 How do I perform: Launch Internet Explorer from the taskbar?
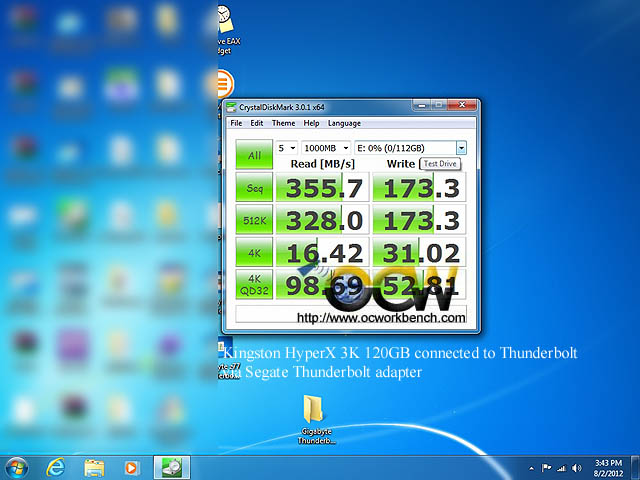pyautogui.click(x=56, y=468)
